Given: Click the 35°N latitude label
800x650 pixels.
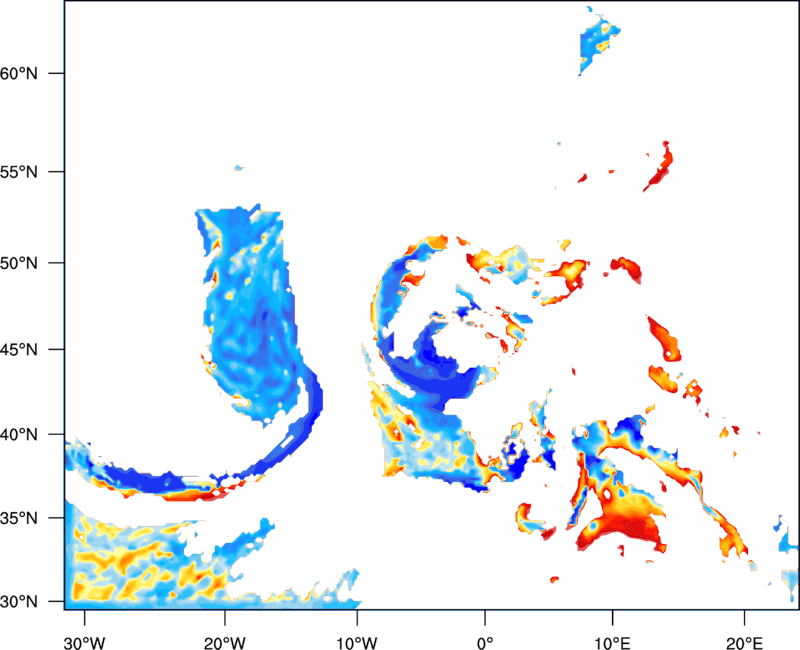Looking at the screenshot, I should pyautogui.click(x=19, y=518).
